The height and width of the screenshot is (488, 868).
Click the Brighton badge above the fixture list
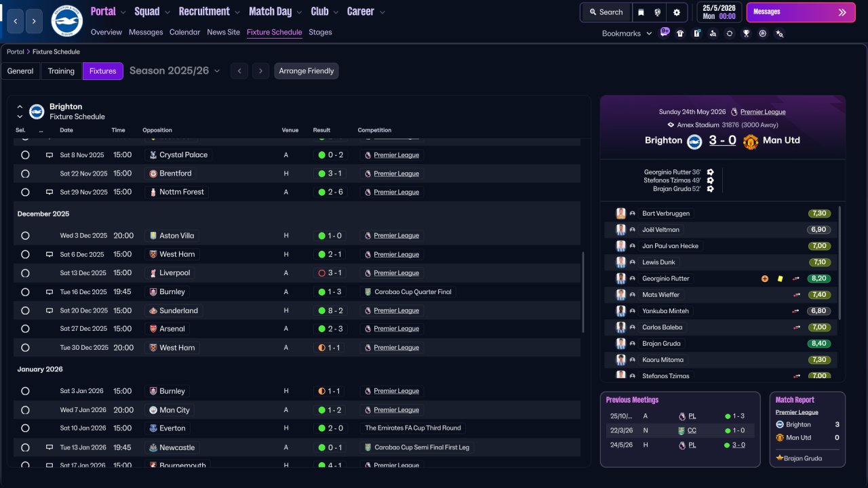point(37,111)
